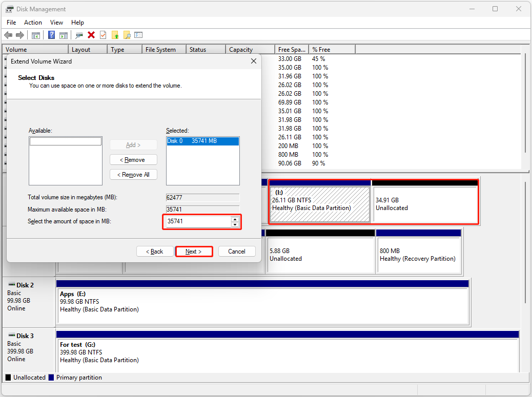Click the empty Available disks list box

[66, 161]
